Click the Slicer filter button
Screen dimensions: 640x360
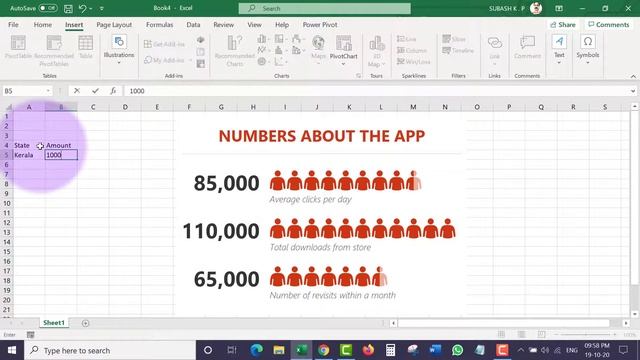(x=454, y=39)
